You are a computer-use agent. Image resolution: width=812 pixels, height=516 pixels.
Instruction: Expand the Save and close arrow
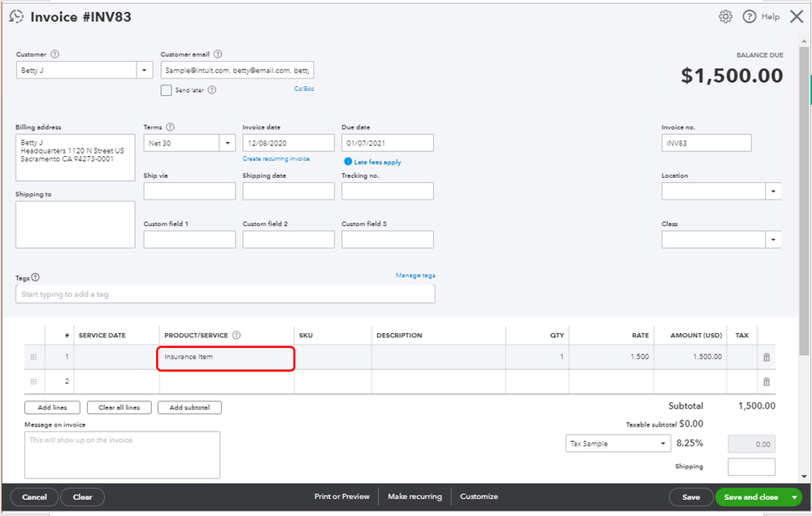tap(794, 497)
